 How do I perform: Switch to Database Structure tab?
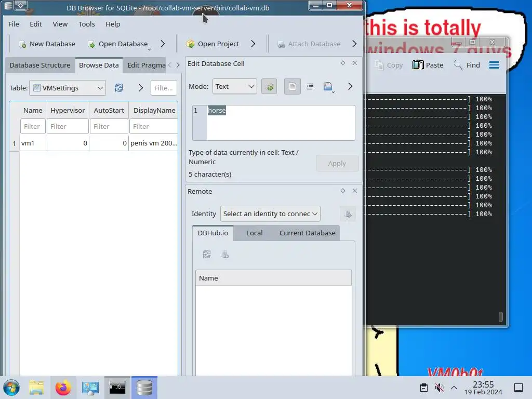click(40, 65)
